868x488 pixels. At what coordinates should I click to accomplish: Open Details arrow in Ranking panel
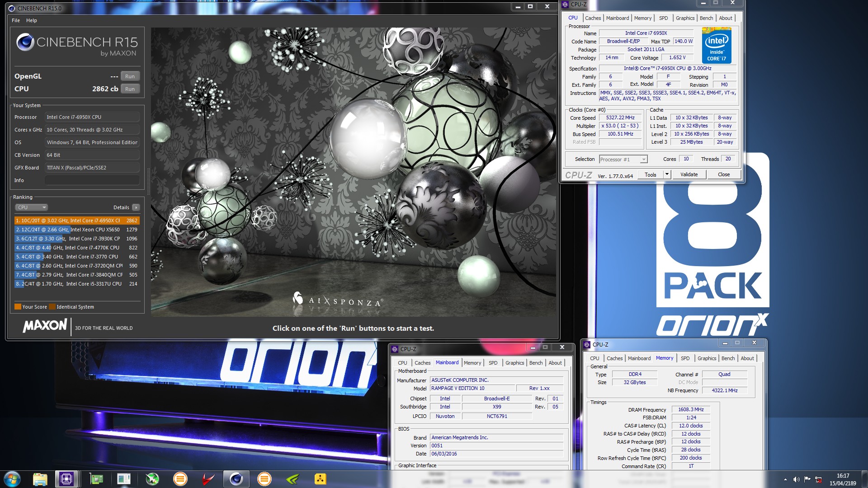pos(136,207)
